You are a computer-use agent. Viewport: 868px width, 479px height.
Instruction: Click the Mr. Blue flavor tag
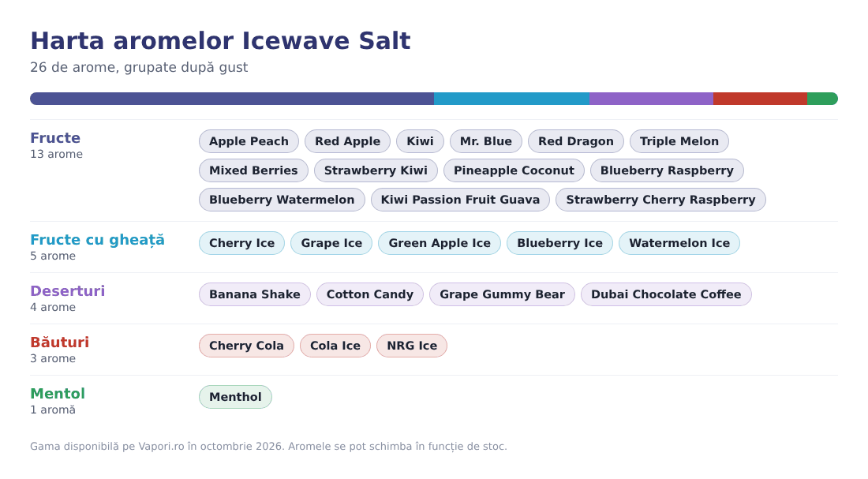tap(485, 141)
